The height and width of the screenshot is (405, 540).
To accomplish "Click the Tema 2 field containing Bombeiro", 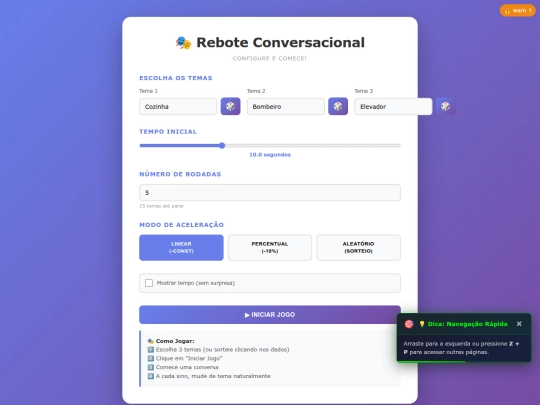I will point(285,106).
